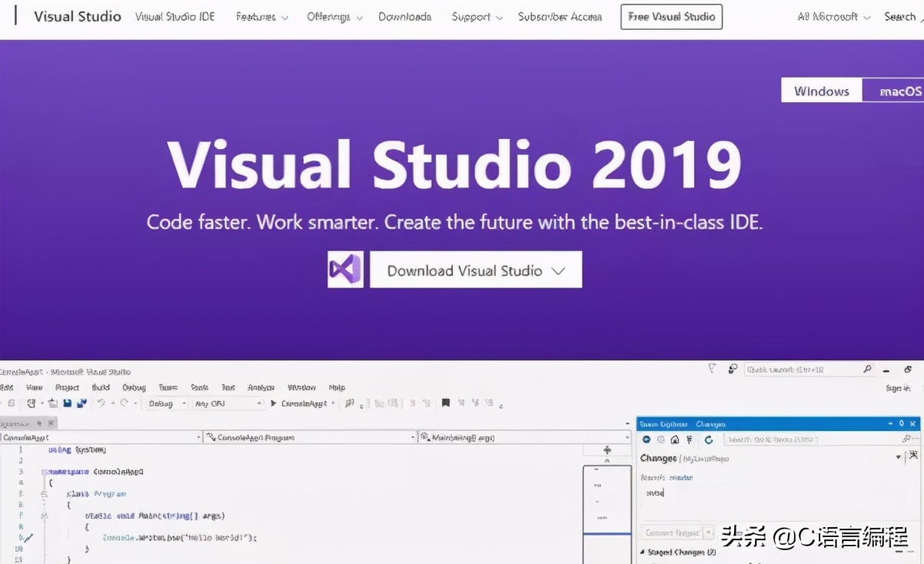Click the Refresh icon in Team Explorer
Viewport: 924px width, 564px height.
(x=709, y=440)
